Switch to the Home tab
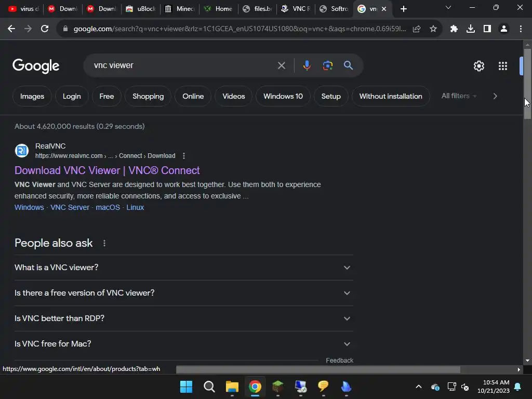The image size is (532, 399). (x=219, y=9)
